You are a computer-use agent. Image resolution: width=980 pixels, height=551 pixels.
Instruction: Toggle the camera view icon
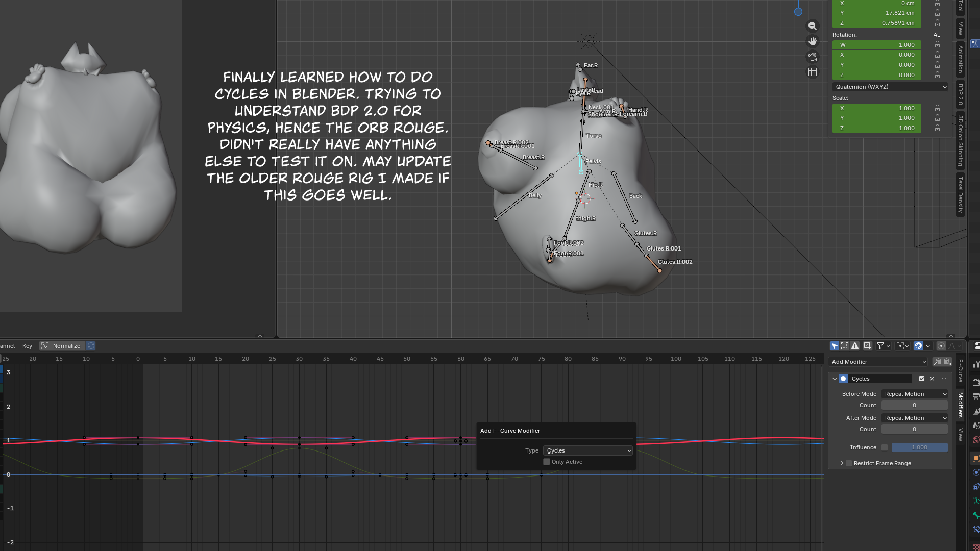[813, 57]
